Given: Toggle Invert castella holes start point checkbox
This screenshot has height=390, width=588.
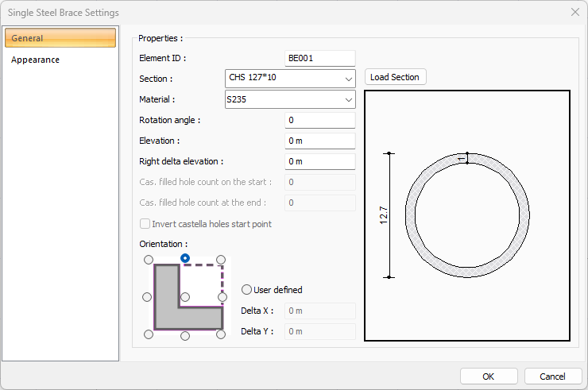Looking at the screenshot, I should (x=145, y=224).
